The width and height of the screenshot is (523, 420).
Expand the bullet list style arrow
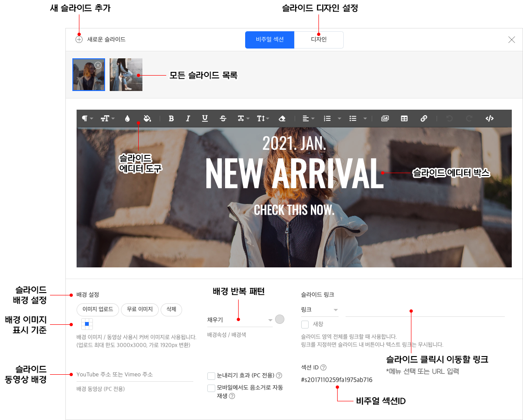[365, 119]
